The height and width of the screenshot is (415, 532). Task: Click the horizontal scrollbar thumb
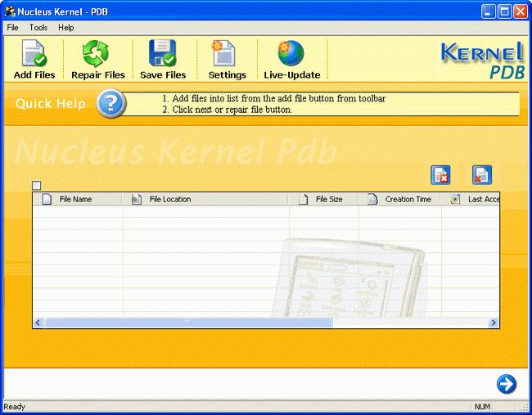[188, 323]
